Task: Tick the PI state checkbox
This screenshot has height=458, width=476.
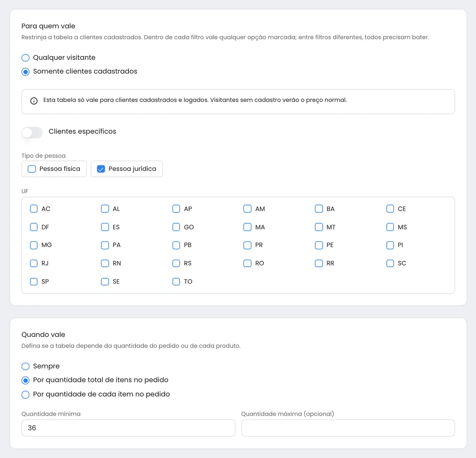Action: [x=390, y=245]
